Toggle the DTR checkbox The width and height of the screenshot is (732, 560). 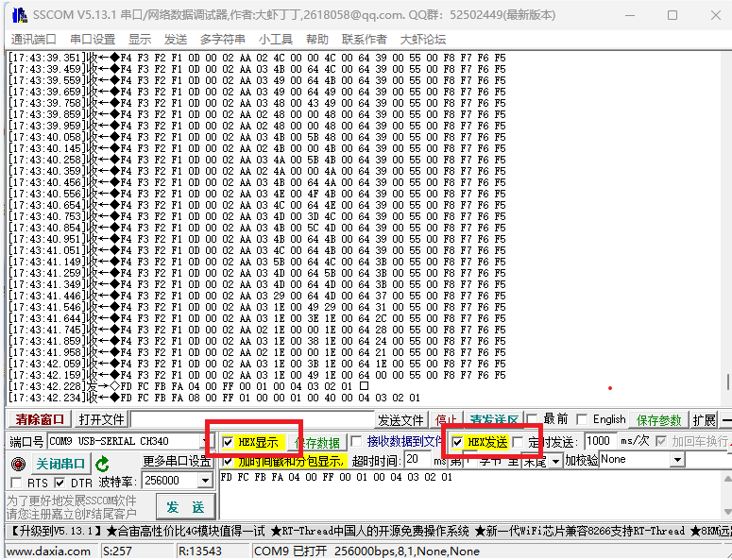(x=60, y=483)
